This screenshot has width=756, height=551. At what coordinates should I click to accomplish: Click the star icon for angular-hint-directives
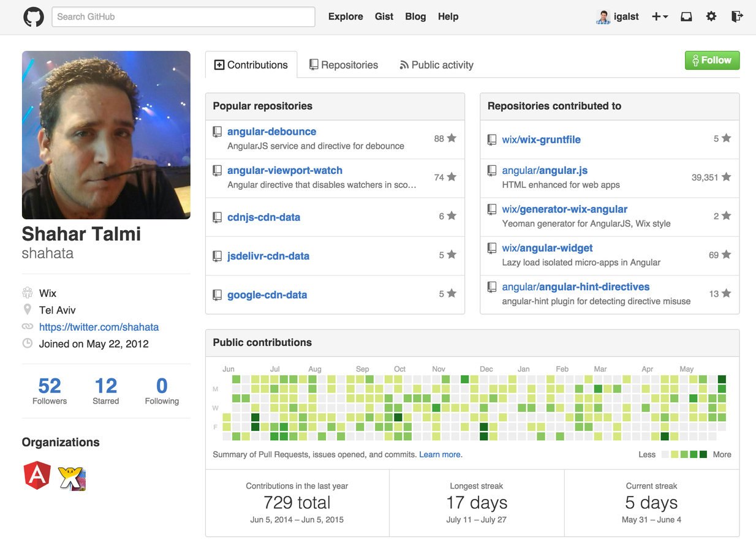726,293
